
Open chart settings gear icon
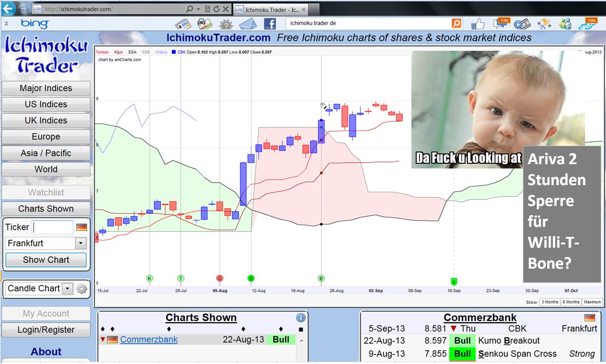click(x=82, y=289)
